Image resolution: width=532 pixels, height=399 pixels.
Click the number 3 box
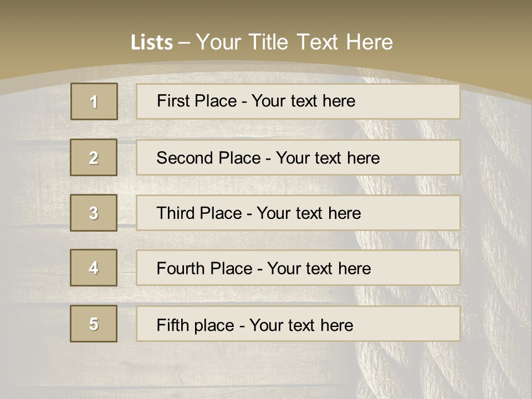click(x=94, y=213)
